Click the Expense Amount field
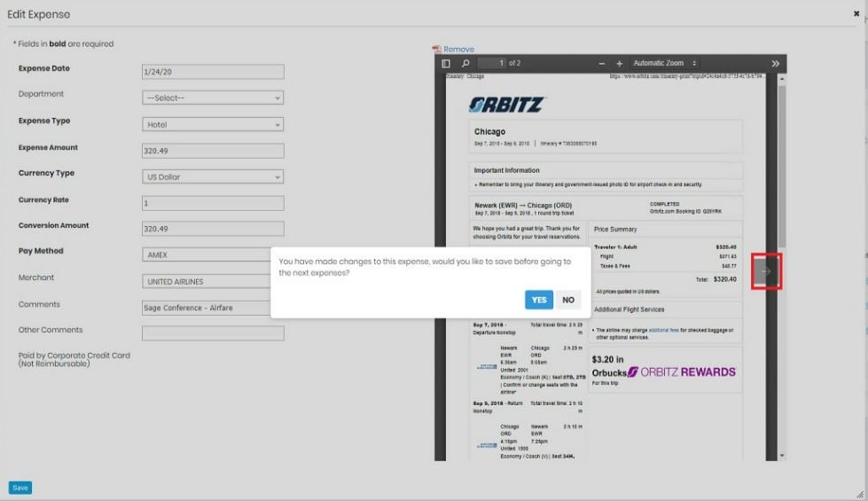Screen dimensions: 868x501 (213, 151)
